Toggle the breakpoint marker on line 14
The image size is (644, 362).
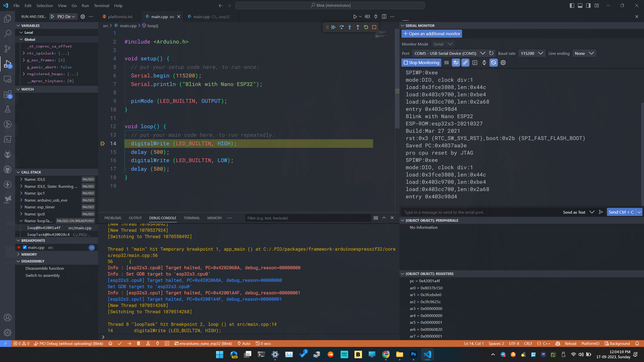click(x=102, y=144)
